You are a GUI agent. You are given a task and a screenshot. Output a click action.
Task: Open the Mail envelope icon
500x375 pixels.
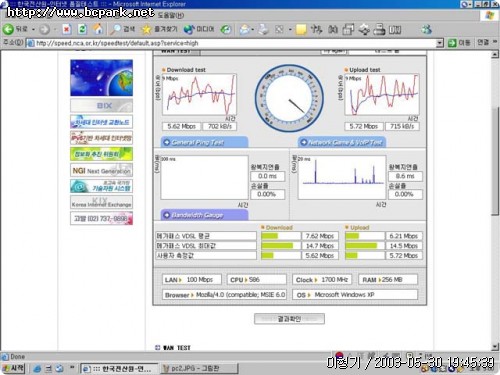pos(245,30)
